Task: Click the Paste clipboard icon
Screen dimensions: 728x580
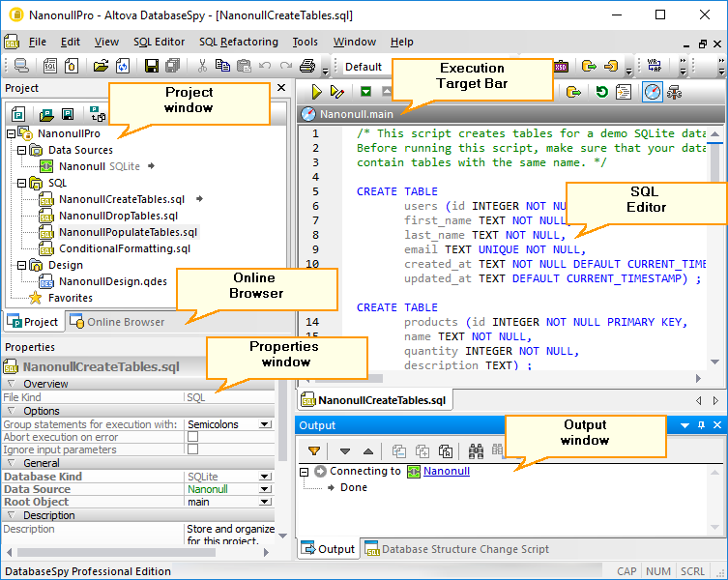Action: [244, 66]
